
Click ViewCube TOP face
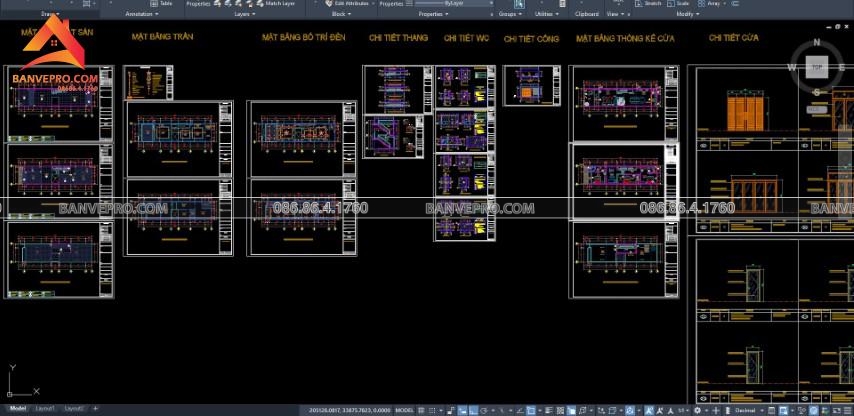pyautogui.click(x=816, y=67)
